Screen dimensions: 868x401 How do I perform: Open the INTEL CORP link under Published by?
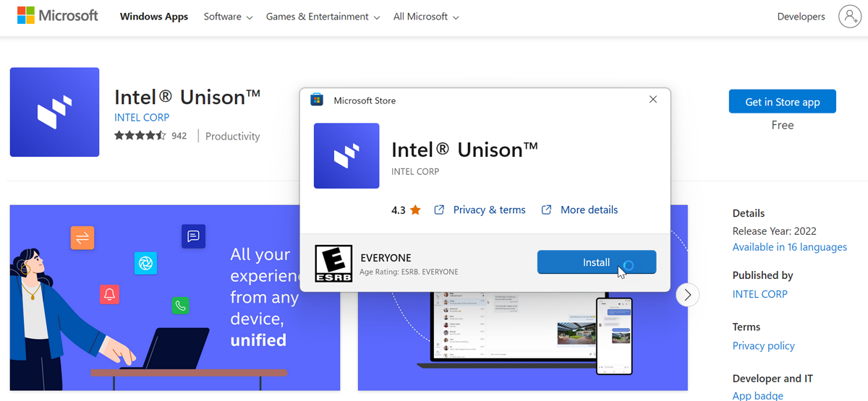click(x=759, y=294)
